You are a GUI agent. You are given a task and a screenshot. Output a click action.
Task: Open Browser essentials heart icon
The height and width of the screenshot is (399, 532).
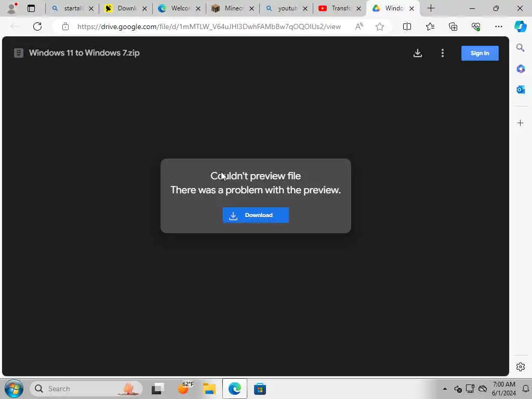476,26
